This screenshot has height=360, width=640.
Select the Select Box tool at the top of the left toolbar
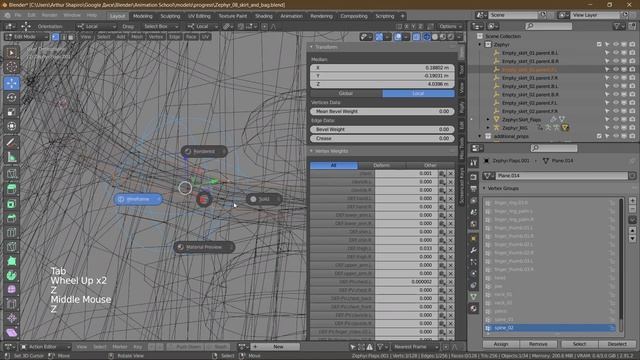click(11, 53)
